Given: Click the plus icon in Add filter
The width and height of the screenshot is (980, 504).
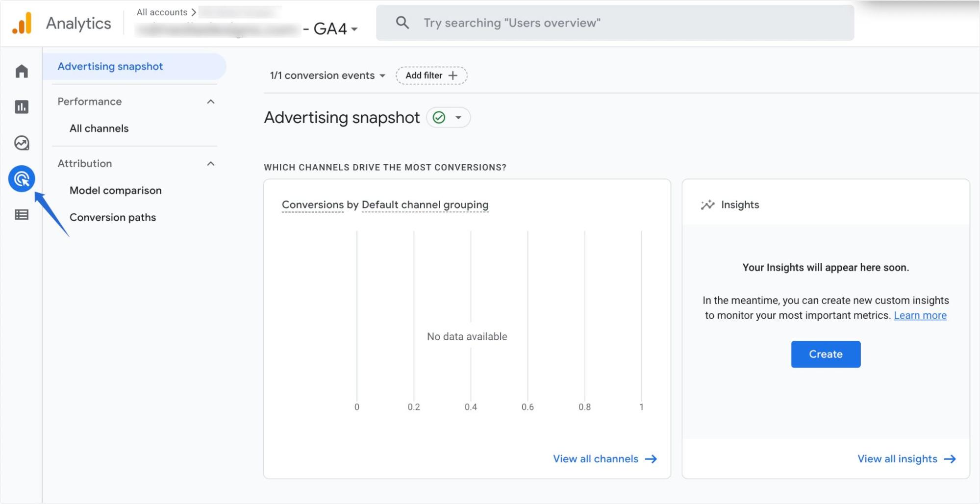Looking at the screenshot, I should click(453, 76).
